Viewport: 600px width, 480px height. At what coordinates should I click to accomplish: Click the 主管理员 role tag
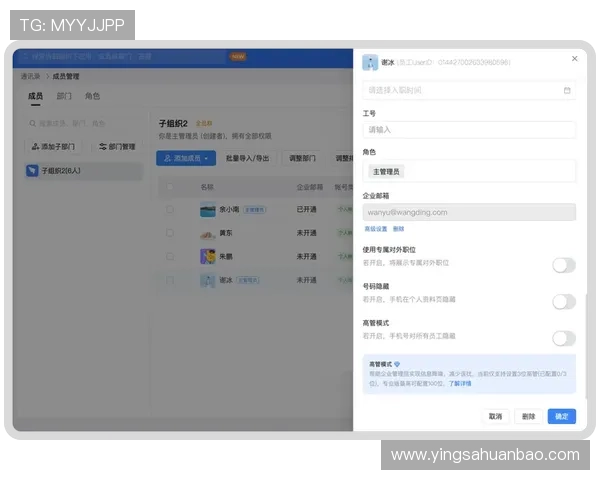pos(386,171)
